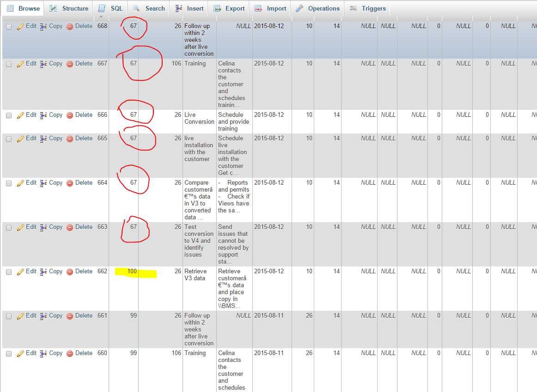Open the Structure tab
This screenshot has height=392, width=537.
pos(69,8)
